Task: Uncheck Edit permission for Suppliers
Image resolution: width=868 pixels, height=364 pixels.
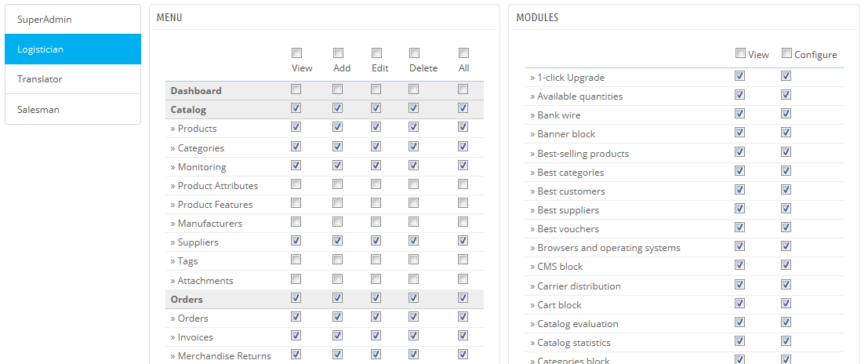Action: point(376,241)
